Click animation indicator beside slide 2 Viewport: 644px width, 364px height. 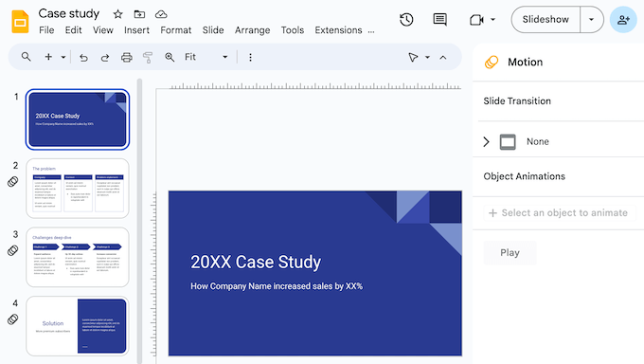pos(12,181)
